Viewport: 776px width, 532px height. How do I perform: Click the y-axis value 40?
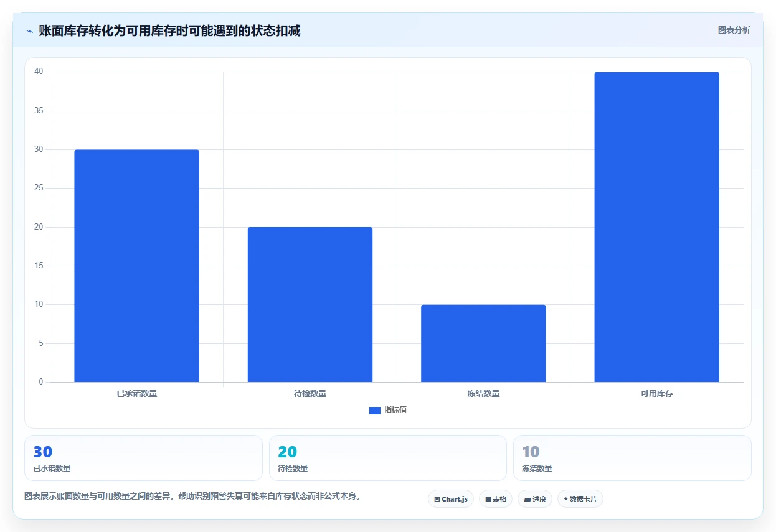click(39, 72)
